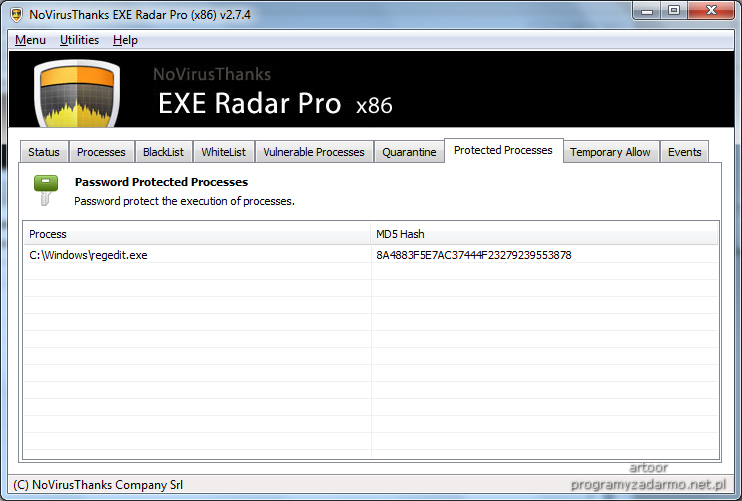Select the Protected Processes tab
Viewport: 742px width, 501px height.
[504, 150]
